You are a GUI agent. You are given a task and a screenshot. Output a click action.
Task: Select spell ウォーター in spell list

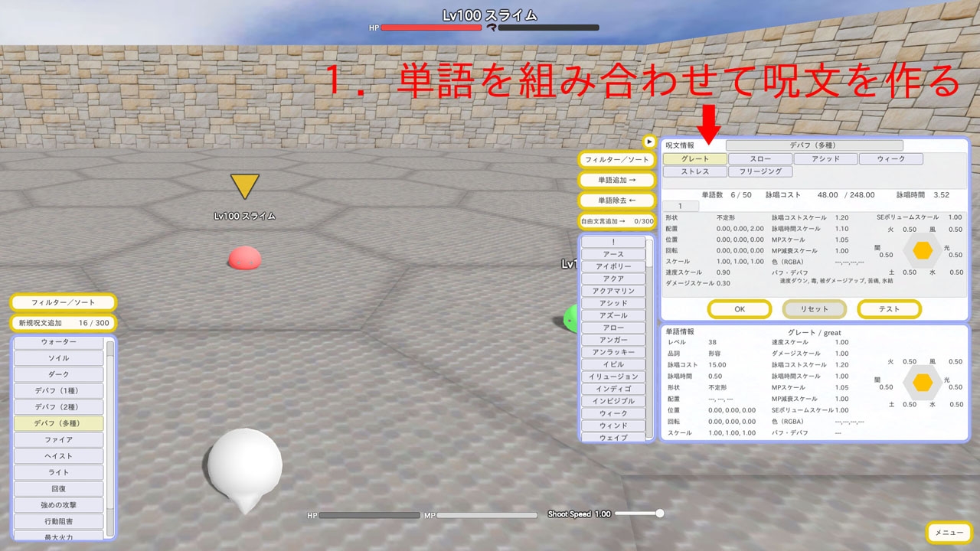[59, 342]
